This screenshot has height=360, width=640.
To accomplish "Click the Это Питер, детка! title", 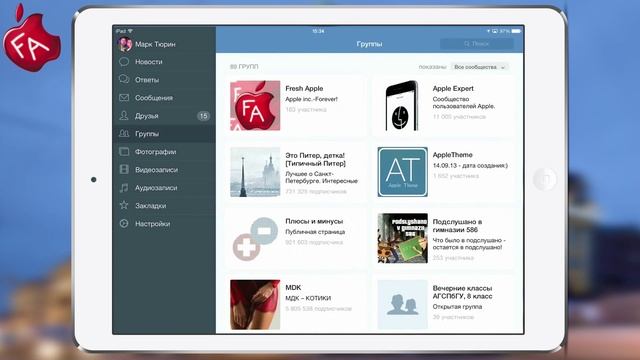I will tap(316, 159).
